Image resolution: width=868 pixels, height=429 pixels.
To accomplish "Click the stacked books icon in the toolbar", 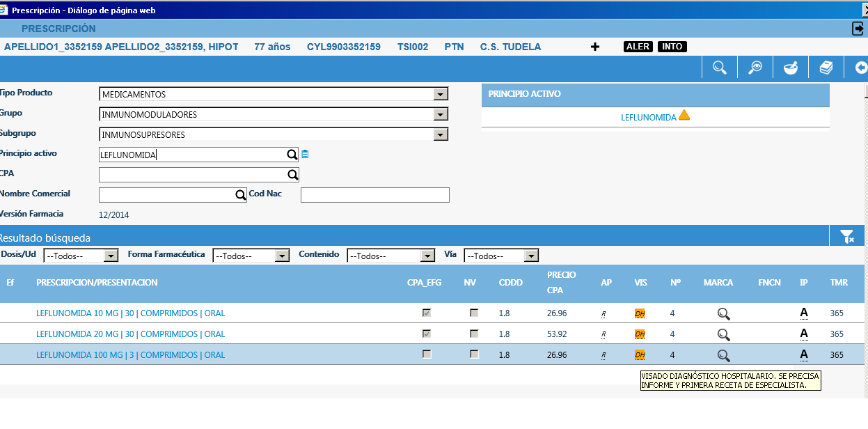I will [x=826, y=68].
